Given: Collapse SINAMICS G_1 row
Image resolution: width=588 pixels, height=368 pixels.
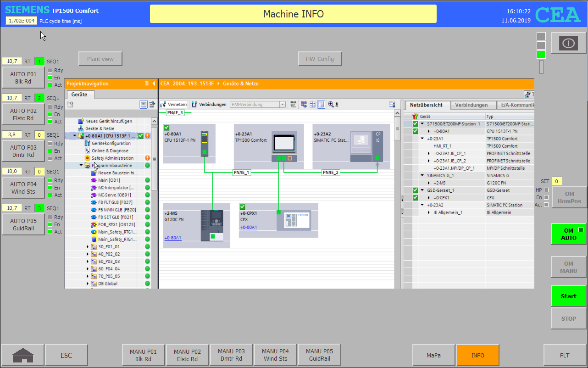Looking at the screenshot, I should 422,175.
